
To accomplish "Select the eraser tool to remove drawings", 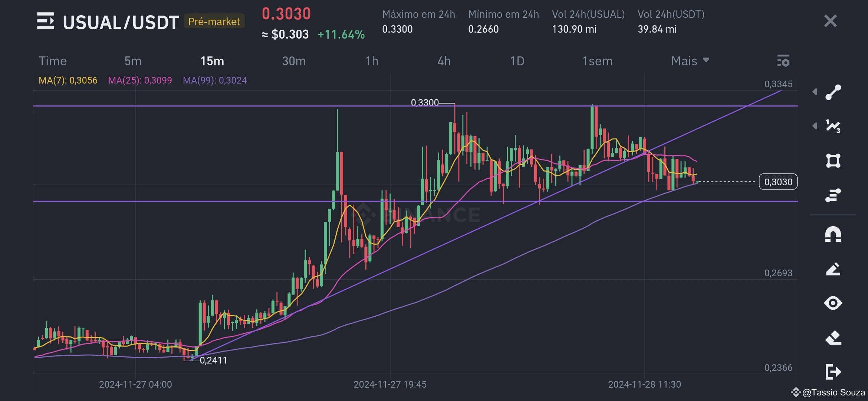I will [x=833, y=338].
